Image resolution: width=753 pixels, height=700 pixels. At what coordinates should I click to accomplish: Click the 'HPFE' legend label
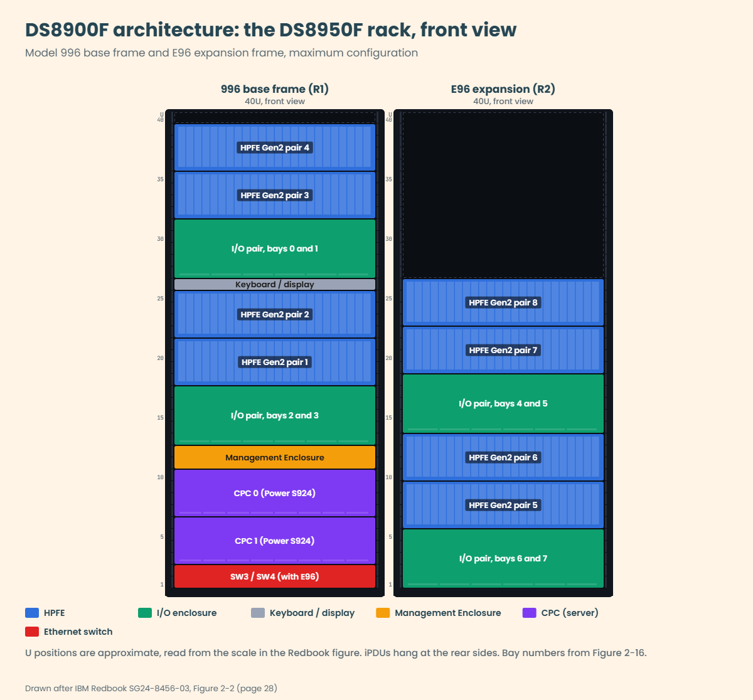click(x=55, y=613)
